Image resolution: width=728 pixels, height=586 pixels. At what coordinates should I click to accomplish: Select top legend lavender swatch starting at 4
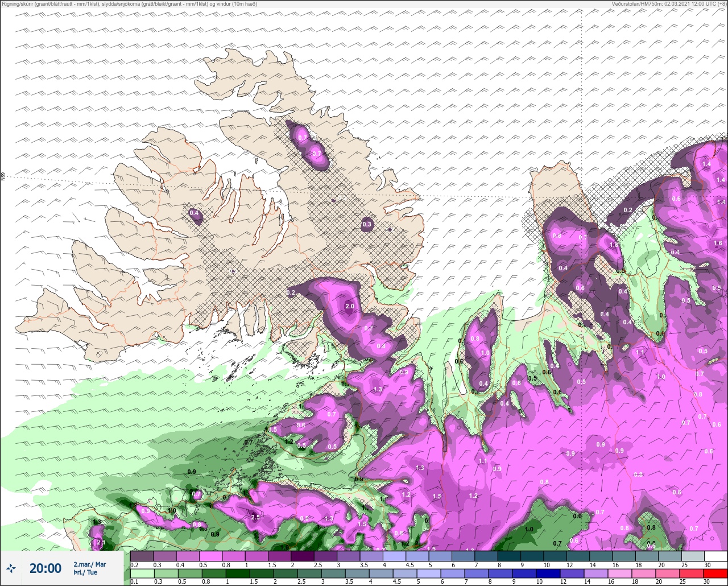(394, 556)
